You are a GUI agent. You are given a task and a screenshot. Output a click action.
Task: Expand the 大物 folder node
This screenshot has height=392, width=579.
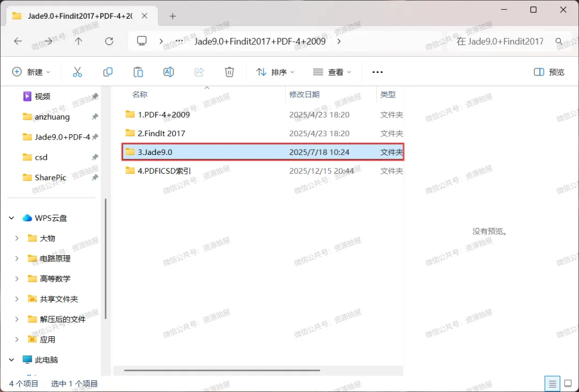17,238
